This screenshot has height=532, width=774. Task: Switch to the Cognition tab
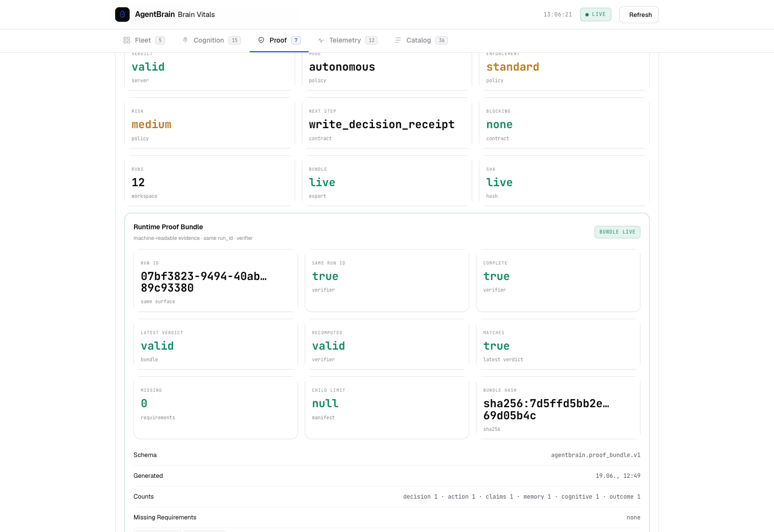tap(211, 40)
